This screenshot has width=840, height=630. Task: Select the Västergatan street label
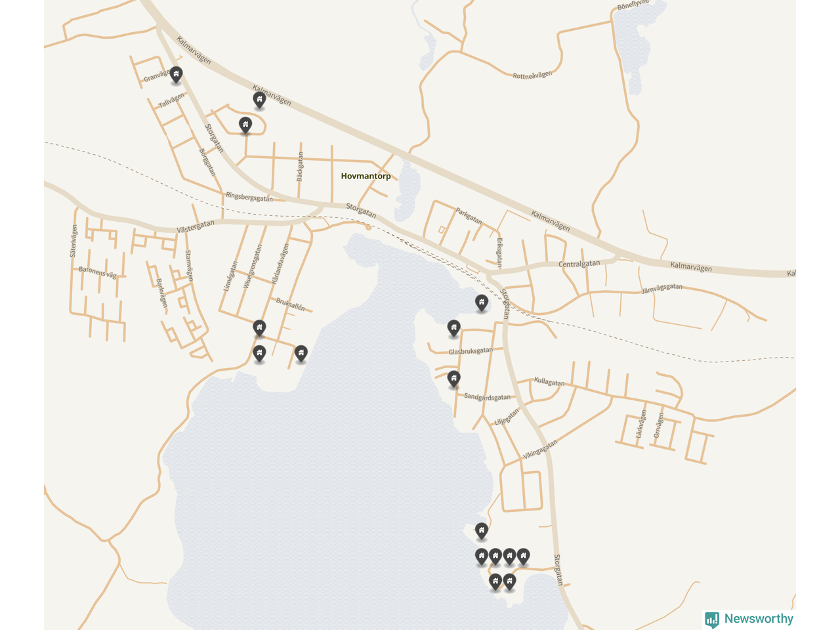tap(196, 227)
